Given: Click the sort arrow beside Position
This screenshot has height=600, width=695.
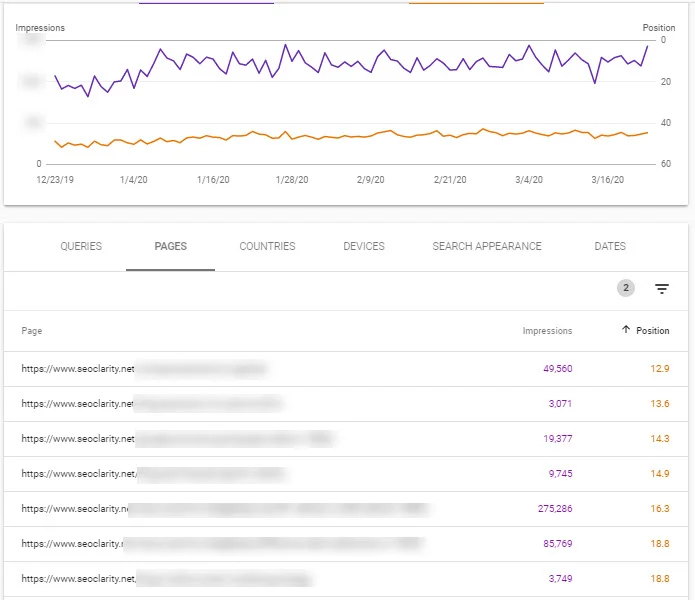Looking at the screenshot, I should (625, 329).
